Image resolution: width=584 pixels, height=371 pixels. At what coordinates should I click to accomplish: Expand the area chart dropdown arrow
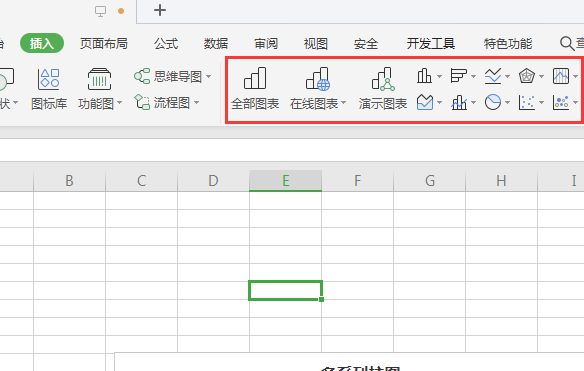click(439, 102)
